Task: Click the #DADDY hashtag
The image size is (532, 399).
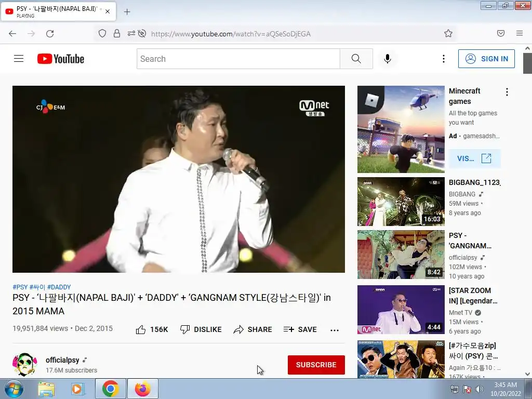Action: click(x=59, y=287)
